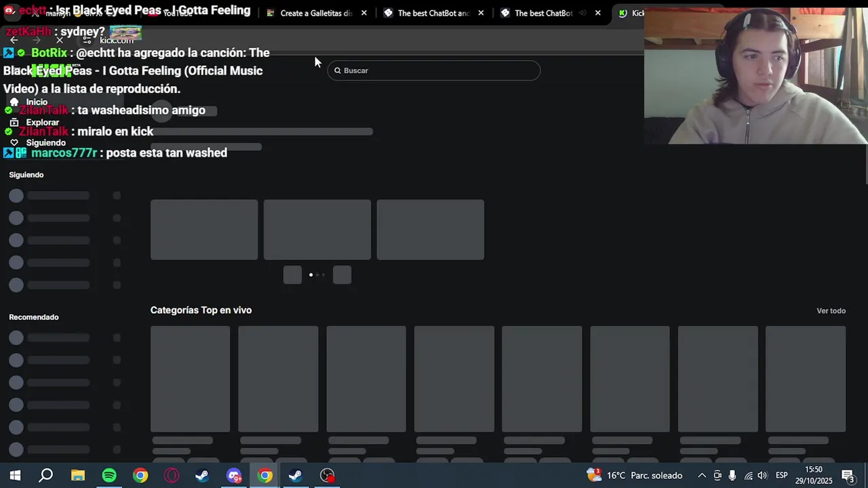
Task: Open the Steam icon beside OBS
Action: click(x=296, y=475)
